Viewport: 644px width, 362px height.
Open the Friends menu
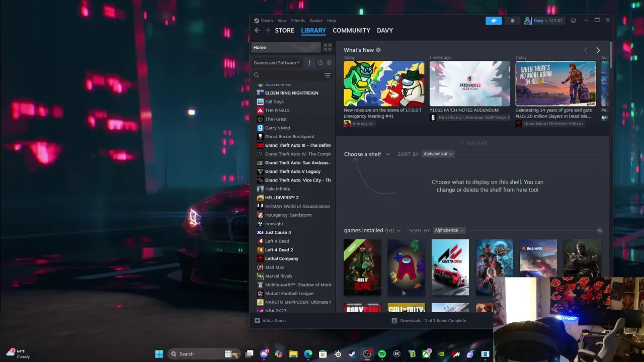[x=298, y=21]
